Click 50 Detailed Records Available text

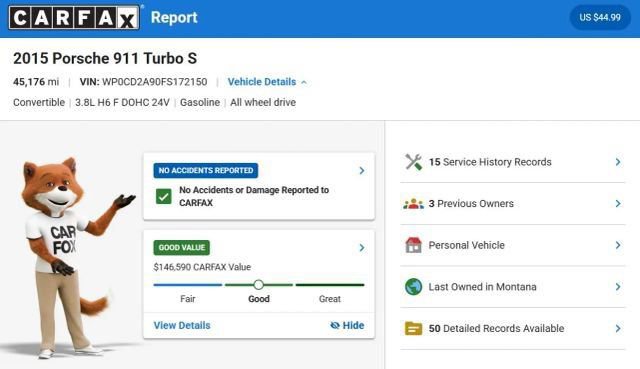click(x=496, y=329)
